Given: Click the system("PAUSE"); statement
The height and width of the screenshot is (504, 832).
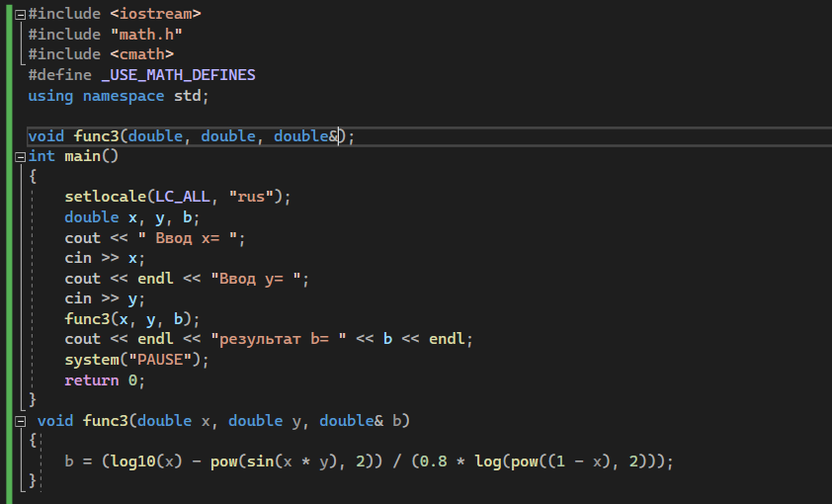Looking at the screenshot, I should 137,360.
